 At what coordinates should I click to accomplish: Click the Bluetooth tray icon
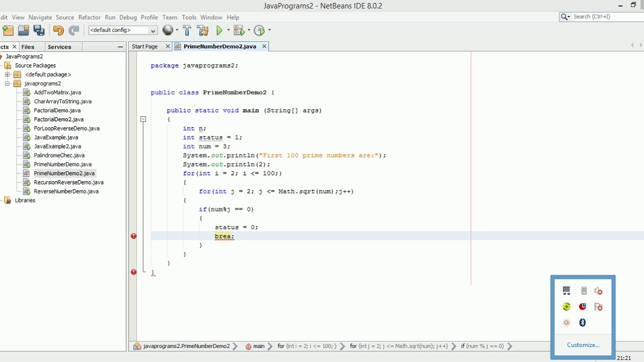pos(583,322)
